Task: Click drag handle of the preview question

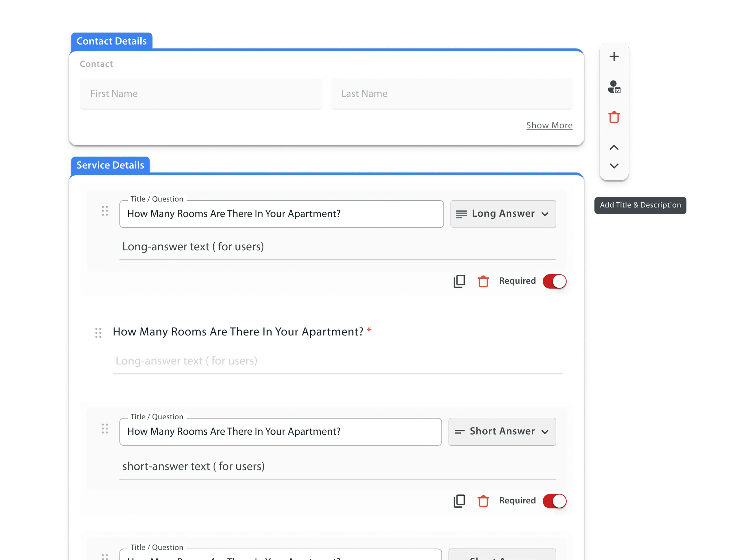Action: pyautogui.click(x=98, y=333)
